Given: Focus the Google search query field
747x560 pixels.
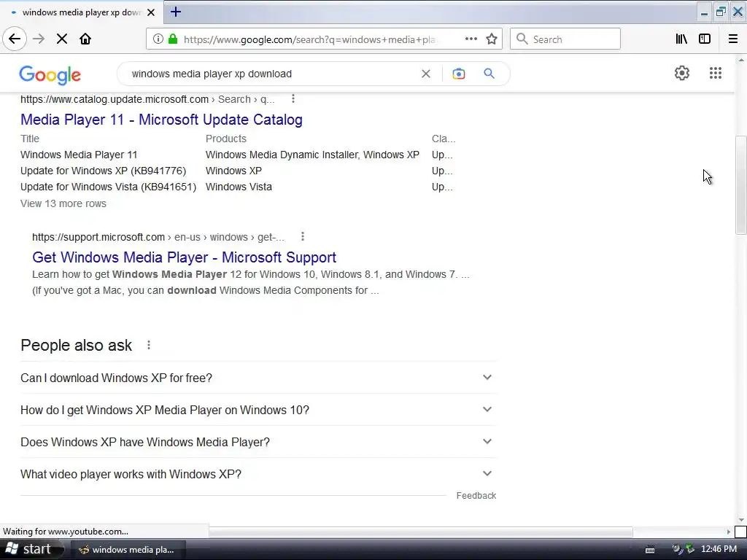Looking at the screenshot, I should [x=271, y=74].
